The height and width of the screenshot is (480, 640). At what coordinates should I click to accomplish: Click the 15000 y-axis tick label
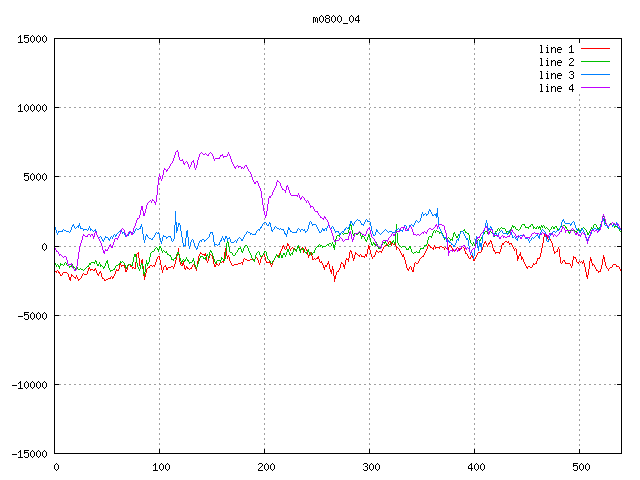(32, 39)
